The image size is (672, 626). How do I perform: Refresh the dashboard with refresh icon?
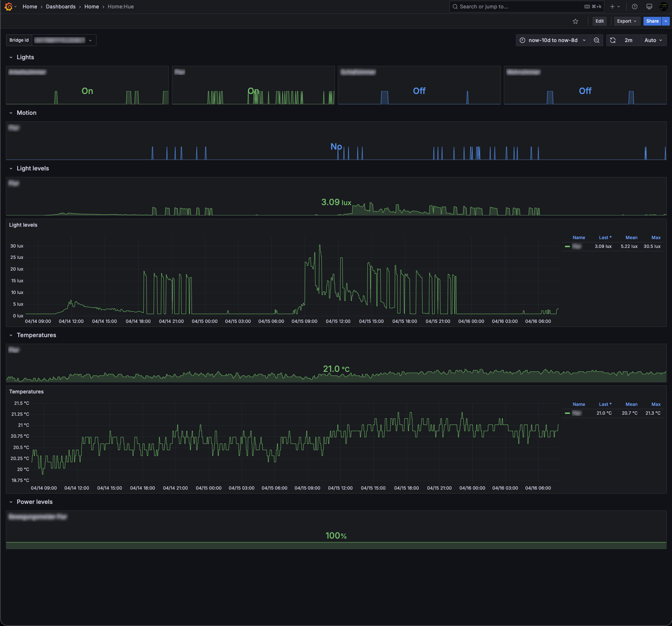pos(613,40)
